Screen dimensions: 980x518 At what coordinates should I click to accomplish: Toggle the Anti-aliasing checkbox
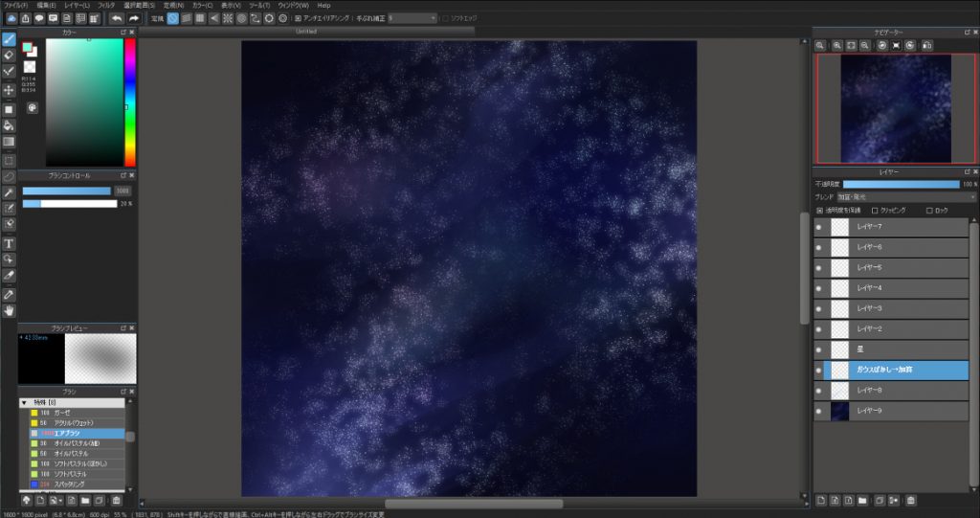299,19
